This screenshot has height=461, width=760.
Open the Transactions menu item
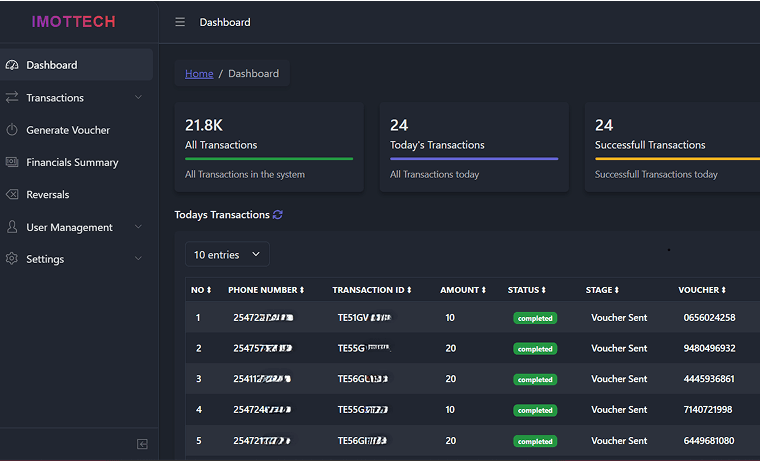tap(77, 97)
